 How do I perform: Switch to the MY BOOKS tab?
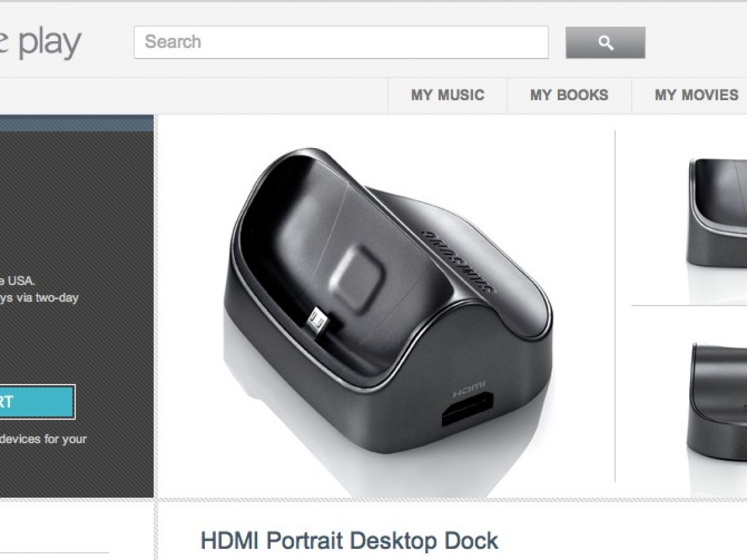(569, 95)
